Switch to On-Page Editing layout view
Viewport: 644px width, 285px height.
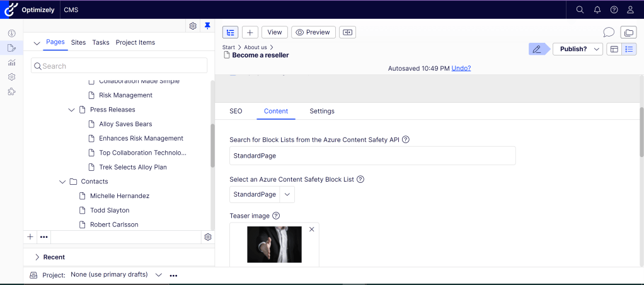(614, 49)
